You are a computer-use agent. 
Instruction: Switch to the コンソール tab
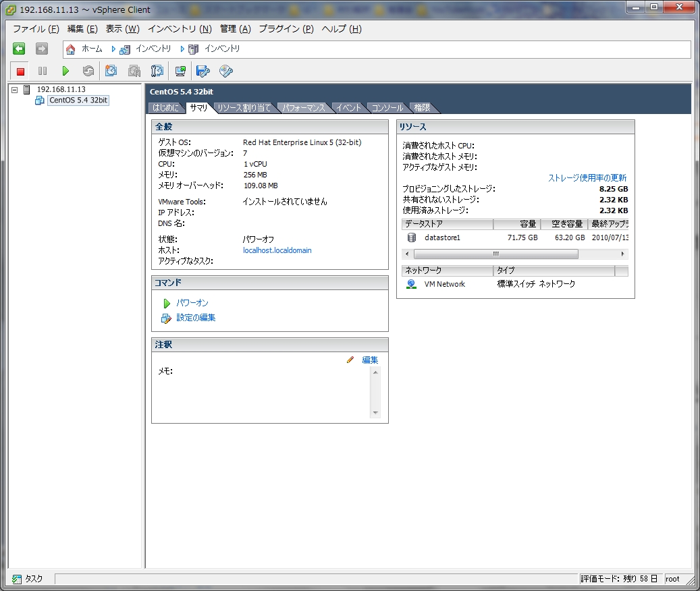(387, 108)
